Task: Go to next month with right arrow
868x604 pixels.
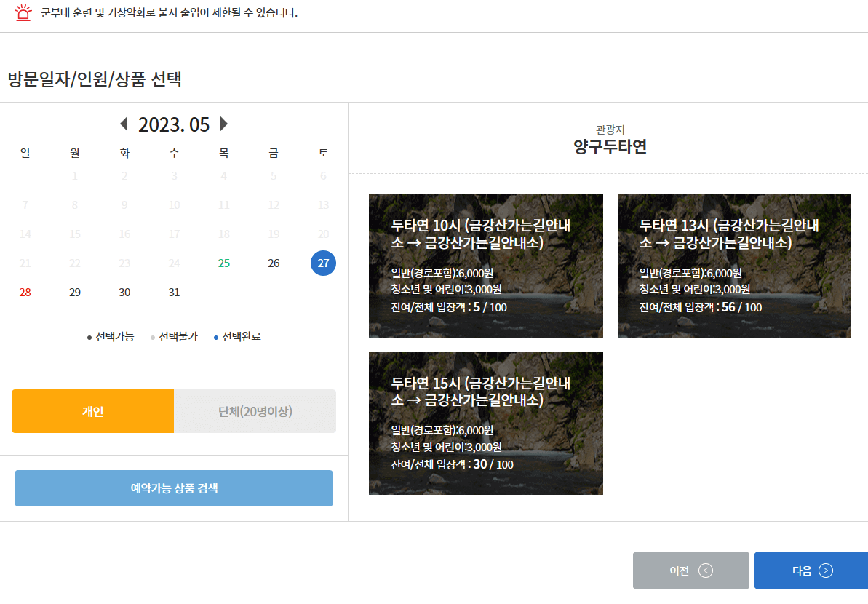Action: (223, 124)
